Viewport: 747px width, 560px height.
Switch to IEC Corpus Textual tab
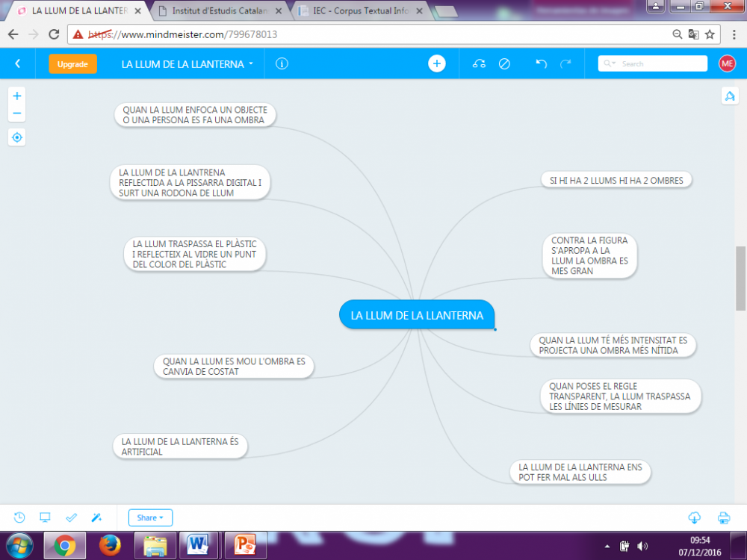coord(359,11)
